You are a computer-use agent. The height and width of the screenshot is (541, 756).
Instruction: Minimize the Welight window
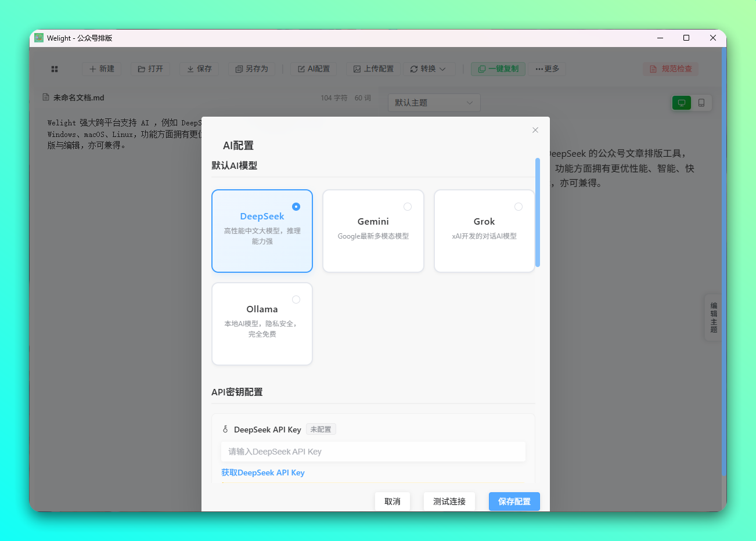tap(660, 38)
